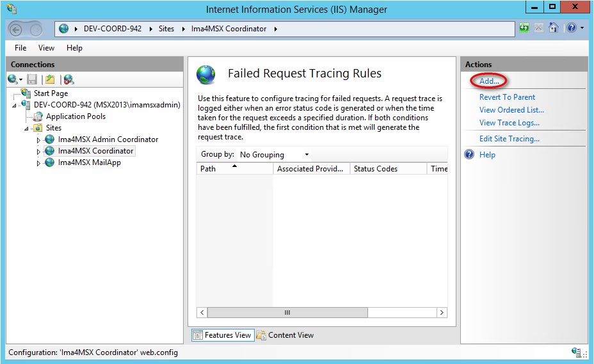Screen dimensions: 594x364
Task: Click DEV-COORD-942 in the address breadcrumb
Action: pyautogui.click(x=113, y=29)
